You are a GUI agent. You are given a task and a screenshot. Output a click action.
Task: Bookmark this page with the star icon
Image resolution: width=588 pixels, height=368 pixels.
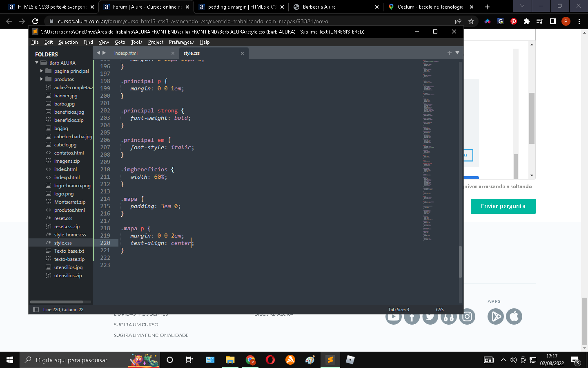pos(471,21)
